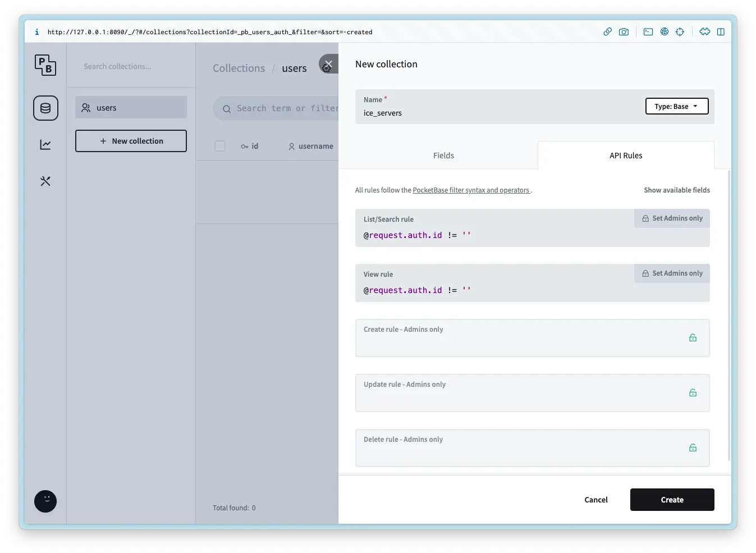Click the collection Name input field
The width and height of the screenshot is (756, 553).
coord(500,113)
